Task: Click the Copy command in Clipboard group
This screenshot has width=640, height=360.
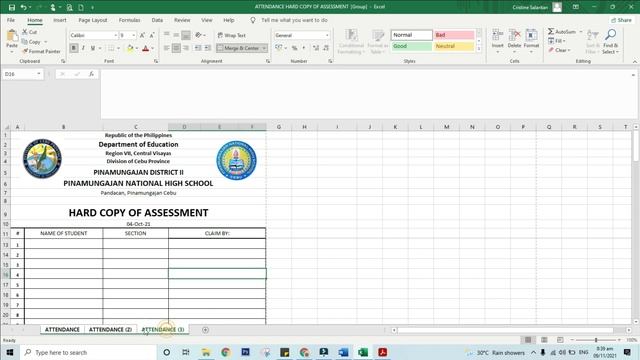Action: tap(31, 42)
